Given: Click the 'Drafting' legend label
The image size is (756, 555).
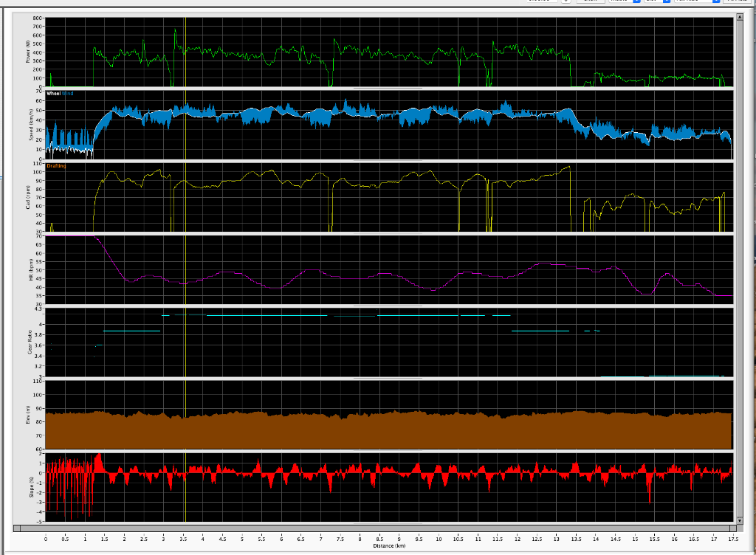Looking at the screenshot, I should (56, 166).
